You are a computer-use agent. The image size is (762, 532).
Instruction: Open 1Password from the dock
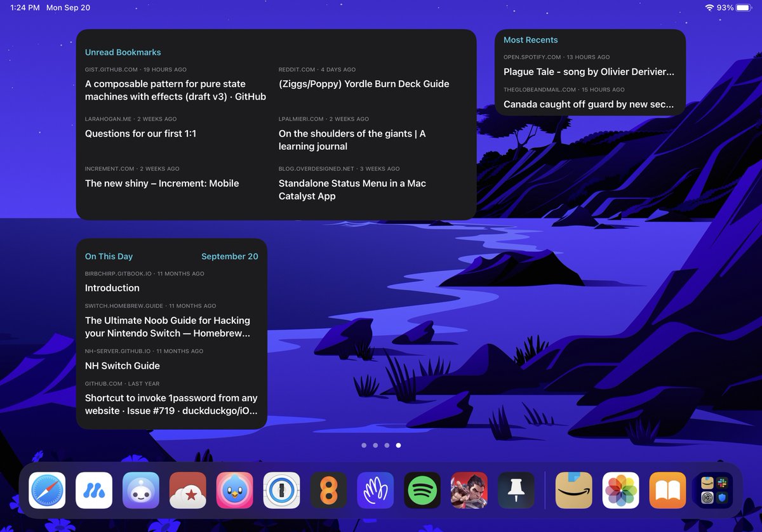282,490
